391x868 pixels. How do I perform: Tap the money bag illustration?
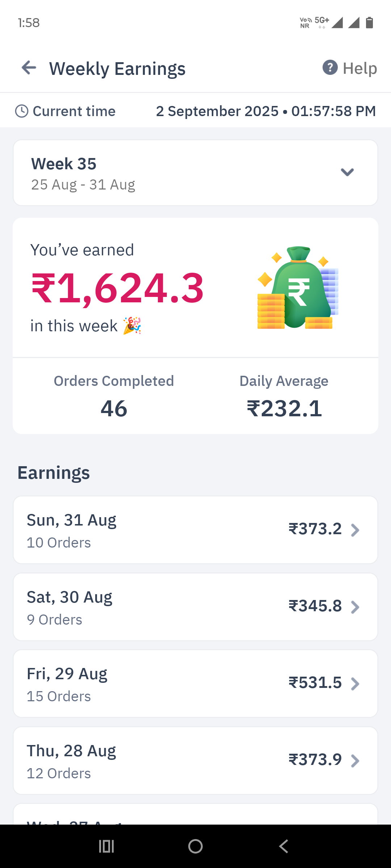[x=298, y=288]
